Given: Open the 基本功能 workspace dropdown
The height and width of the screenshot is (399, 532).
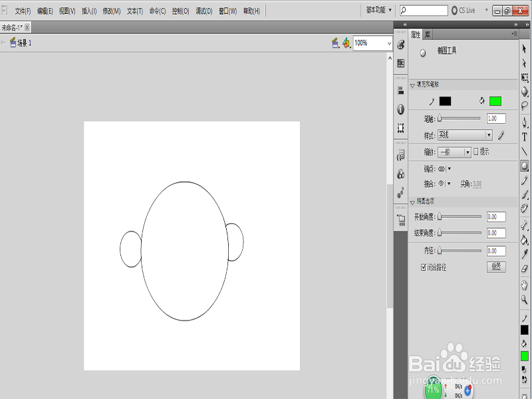Looking at the screenshot, I should (378, 10).
